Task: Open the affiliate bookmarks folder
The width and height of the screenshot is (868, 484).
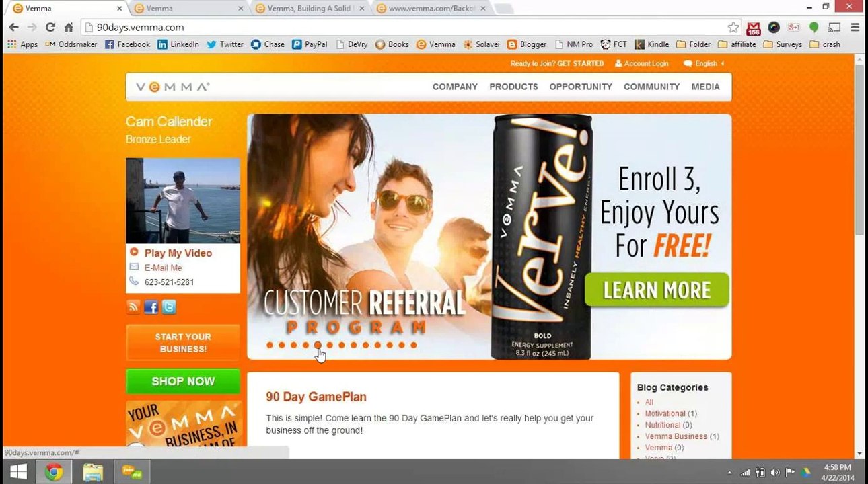Action: pyautogui.click(x=737, y=44)
